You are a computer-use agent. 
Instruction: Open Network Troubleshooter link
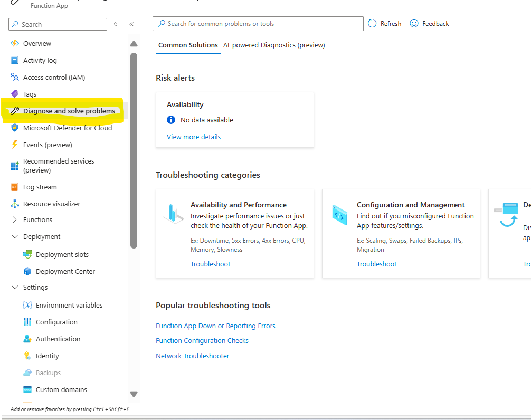tap(192, 356)
